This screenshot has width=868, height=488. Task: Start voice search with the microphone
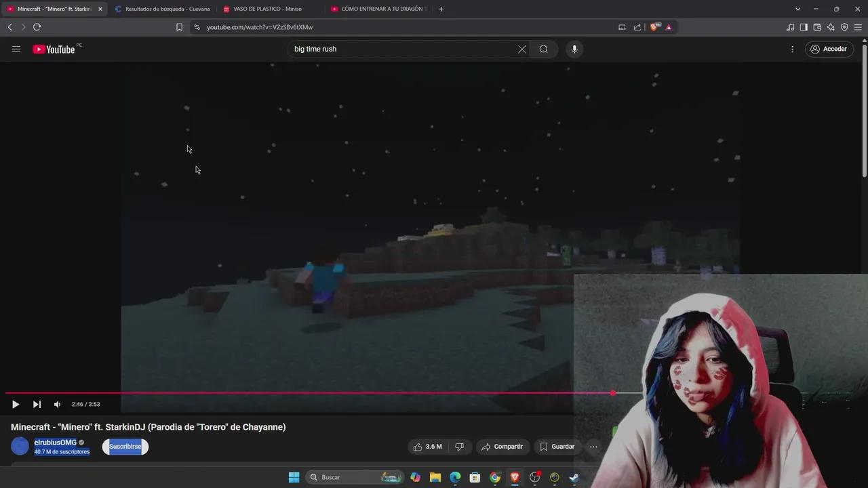click(574, 49)
